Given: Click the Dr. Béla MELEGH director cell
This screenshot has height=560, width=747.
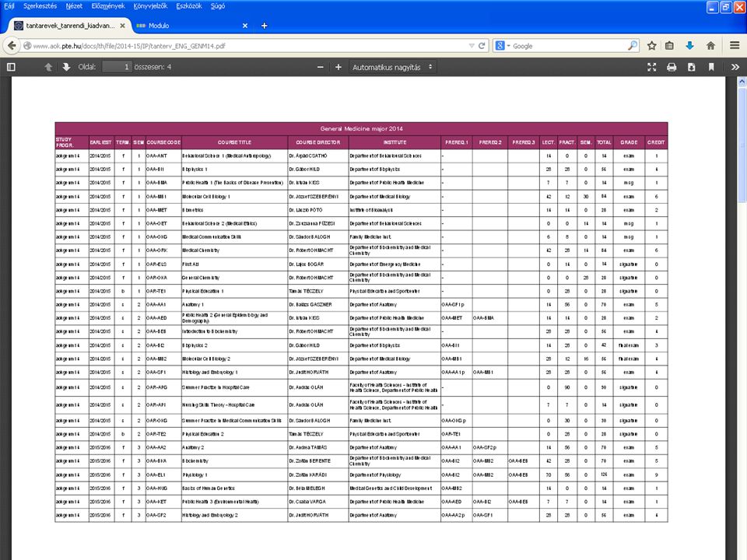Looking at the screenshot, I should tap(317, 488).
